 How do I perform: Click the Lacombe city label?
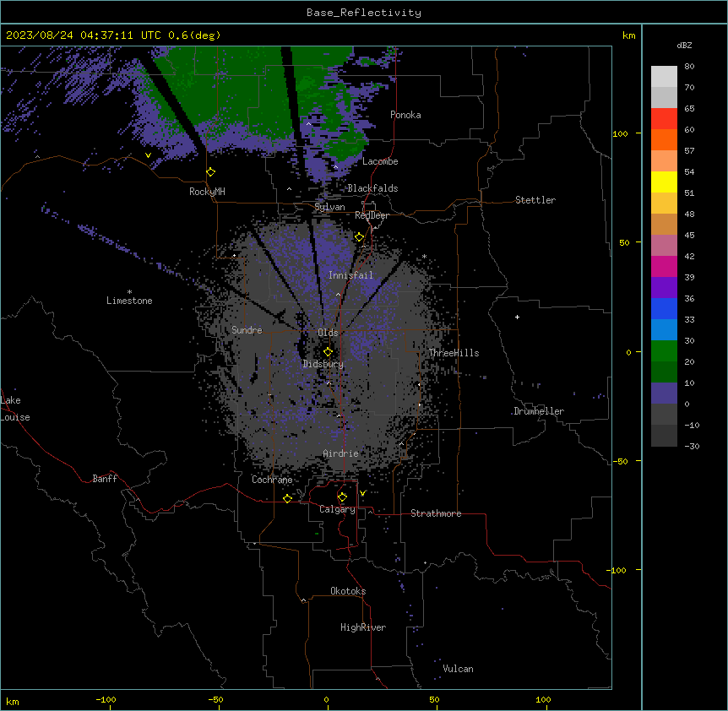coord(380,161)
